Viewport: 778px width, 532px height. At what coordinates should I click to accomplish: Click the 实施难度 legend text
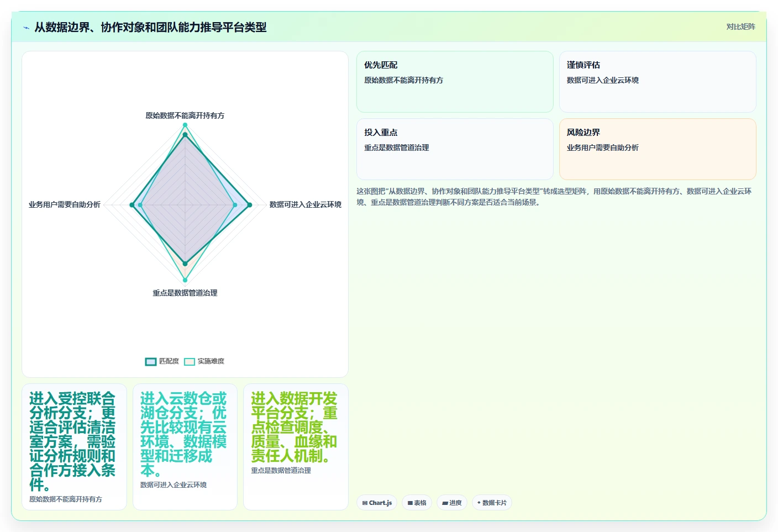211,361
